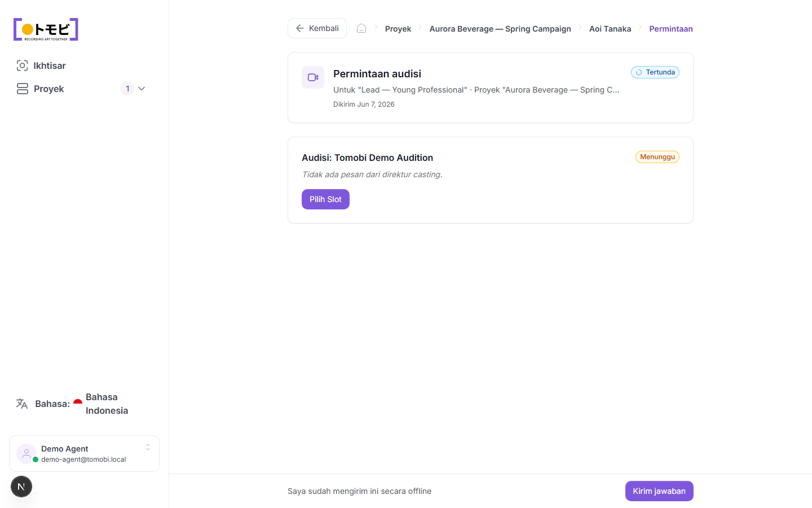Click the Tertunda status badge
Screen dimensions: 812x508
[x=655, y=72]
